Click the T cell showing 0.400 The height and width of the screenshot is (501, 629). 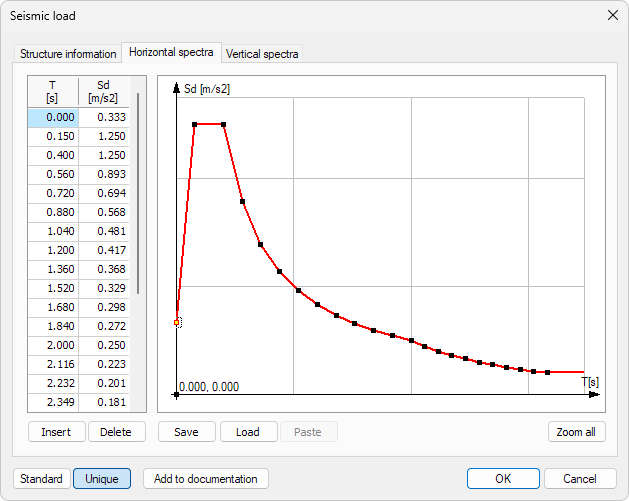pos(53,155)
